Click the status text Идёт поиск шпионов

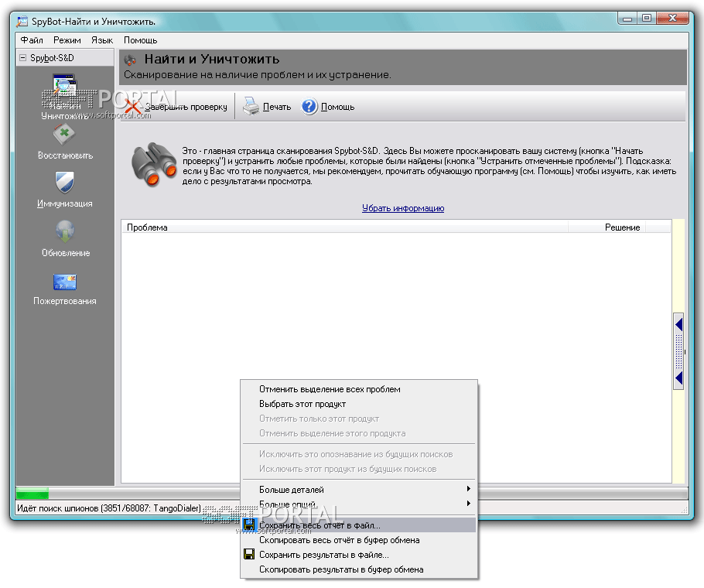click(108, 508)
